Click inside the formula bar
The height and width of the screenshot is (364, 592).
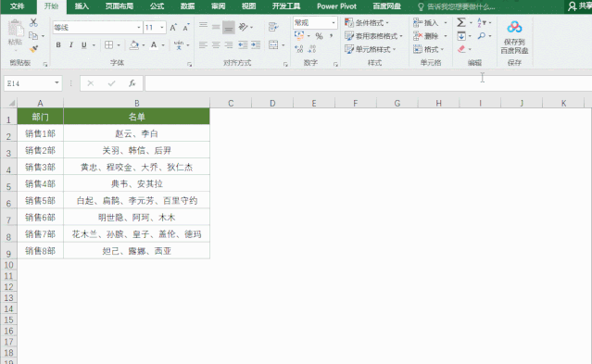coord(368,83)
